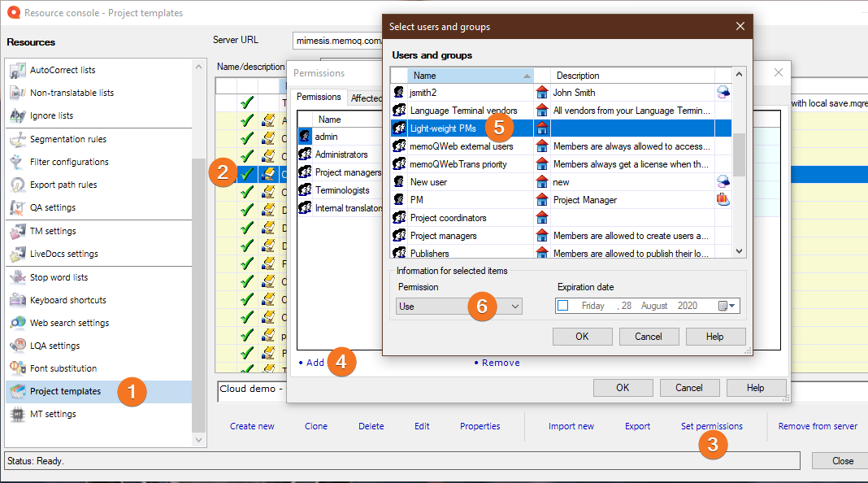
Task: Click the Description column header
Action: (633, 76)
